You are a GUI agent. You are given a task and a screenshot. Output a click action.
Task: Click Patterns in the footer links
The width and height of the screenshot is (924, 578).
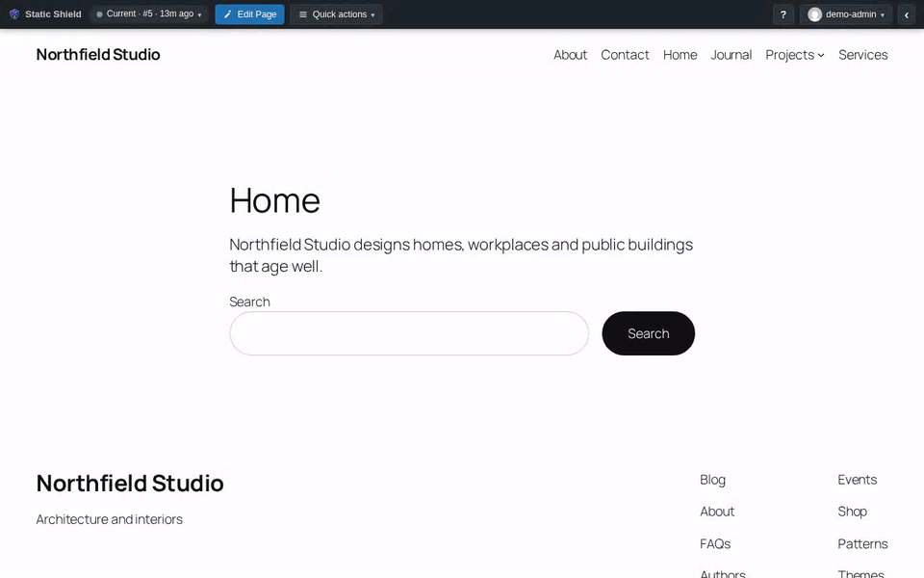(x=862, y=543)
